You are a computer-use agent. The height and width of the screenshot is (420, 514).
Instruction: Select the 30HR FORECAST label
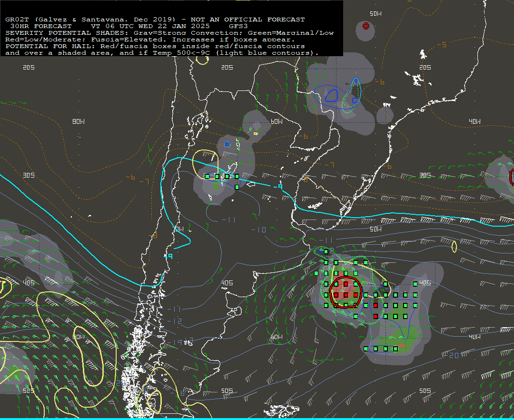click(40, 26)
